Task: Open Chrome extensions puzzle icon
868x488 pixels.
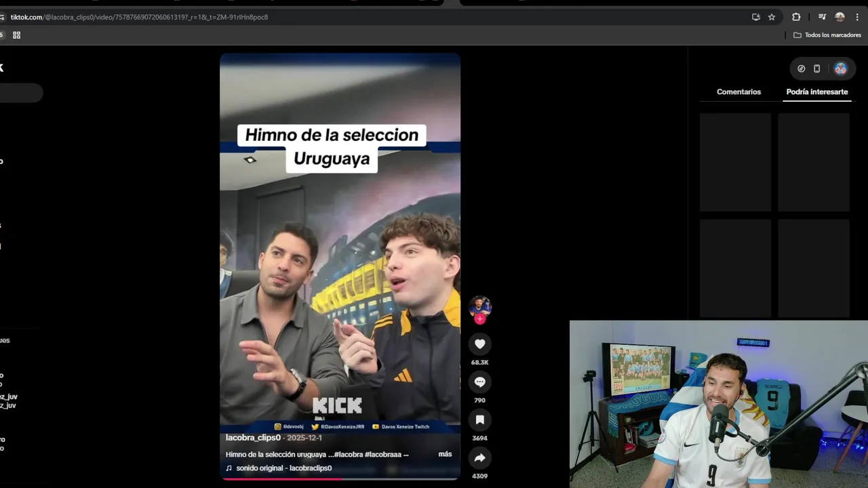Action: pyautogui.click(x=796, y=17)
